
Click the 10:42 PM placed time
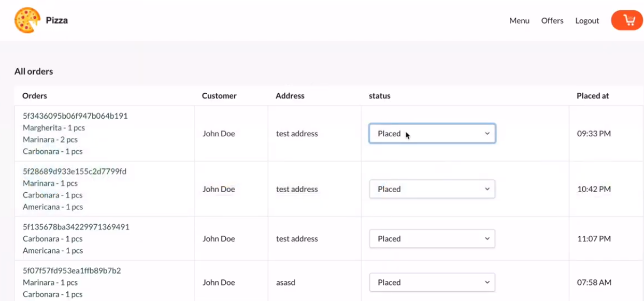594,189
